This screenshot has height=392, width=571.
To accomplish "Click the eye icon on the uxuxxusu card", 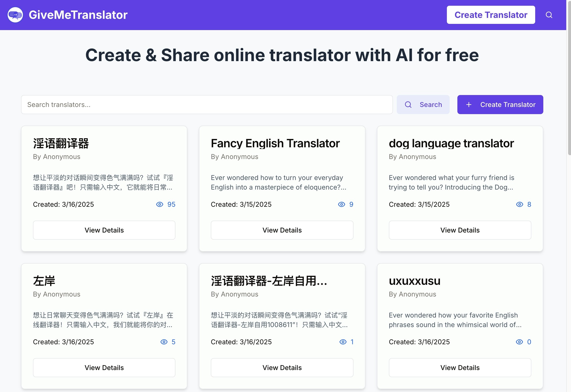I will click(x=519, y=342).
